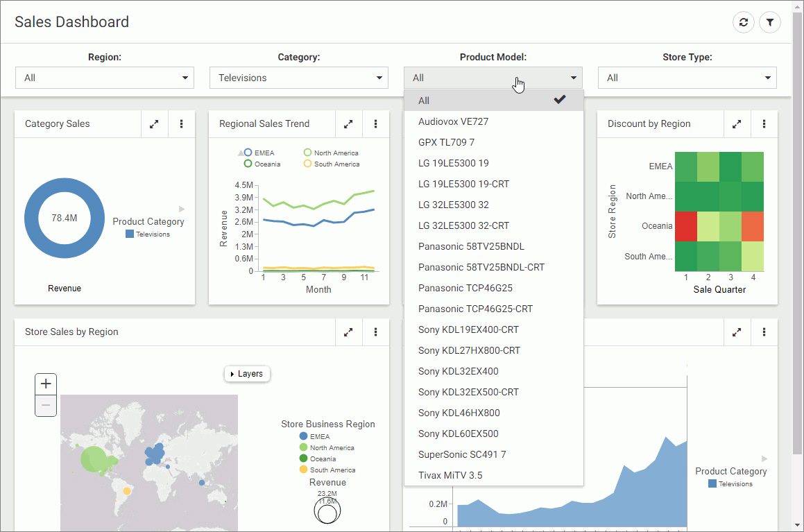Select Panasonic TCP46G25 in dropdown list
804x532 pixels.
[x=465, y=288]
